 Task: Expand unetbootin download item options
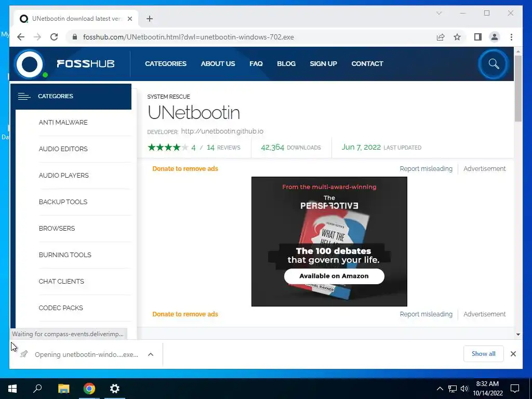point(151,354)
